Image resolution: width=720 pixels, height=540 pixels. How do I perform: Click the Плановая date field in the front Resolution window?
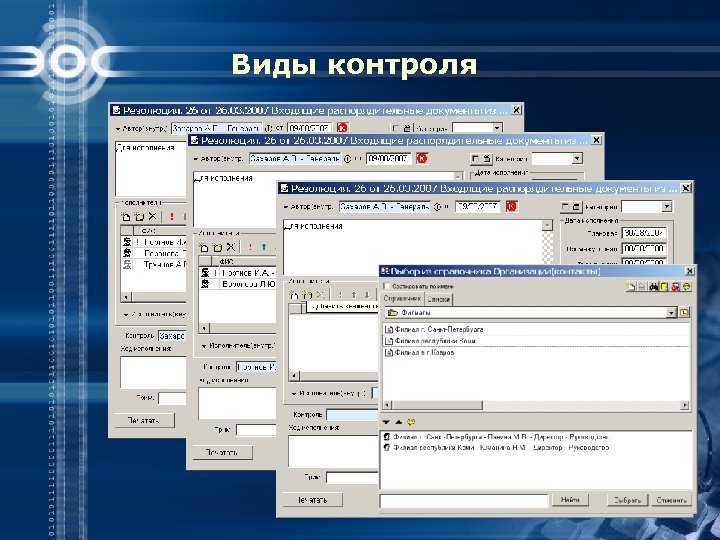tap(644, 233)
